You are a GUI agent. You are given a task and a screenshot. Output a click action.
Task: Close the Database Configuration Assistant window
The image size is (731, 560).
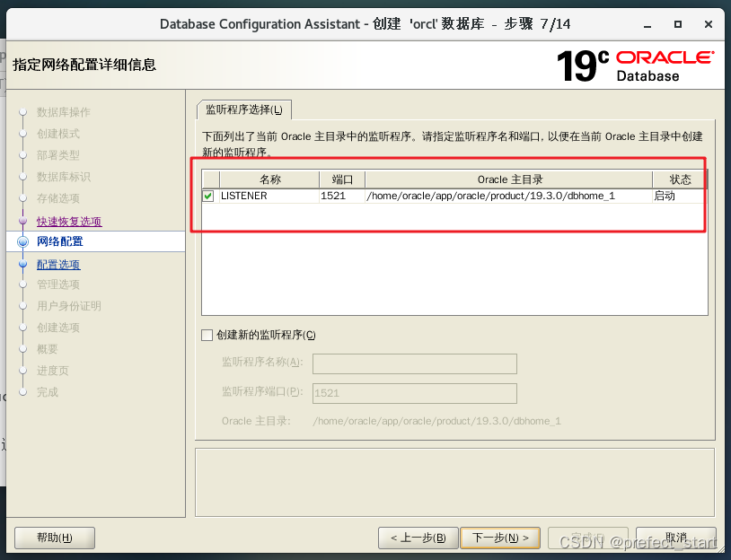[709, 24]
